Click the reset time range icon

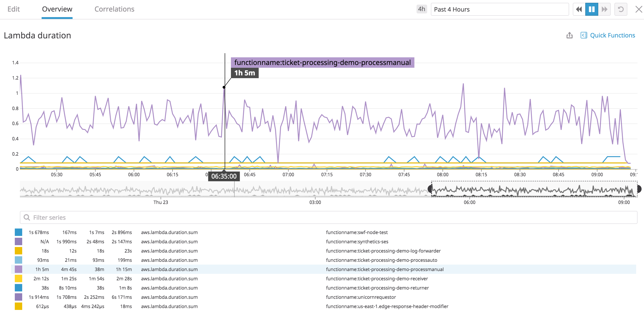(x=621, y=9)
